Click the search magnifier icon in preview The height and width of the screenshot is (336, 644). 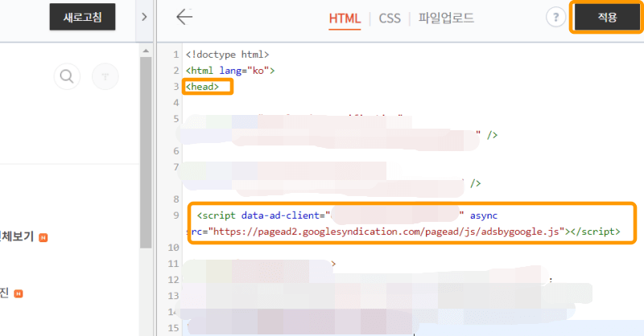67,76
